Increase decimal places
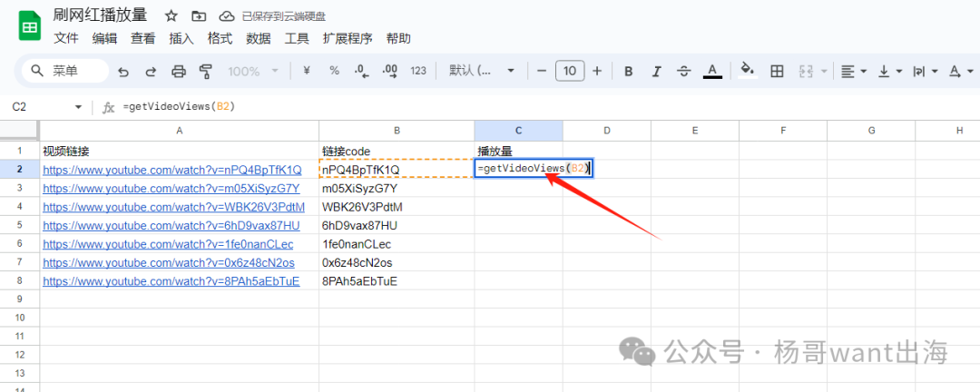The width and height of the screenshot is (980, 392). click(x=390, y=72)
